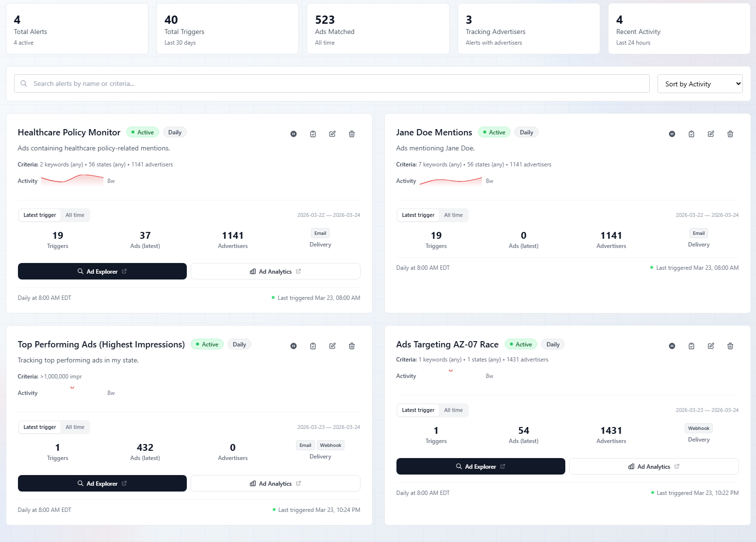Screen dimensions: 756x542
Task: Pause the Top Performing Ads alert
Action: [x=293, y=345]
